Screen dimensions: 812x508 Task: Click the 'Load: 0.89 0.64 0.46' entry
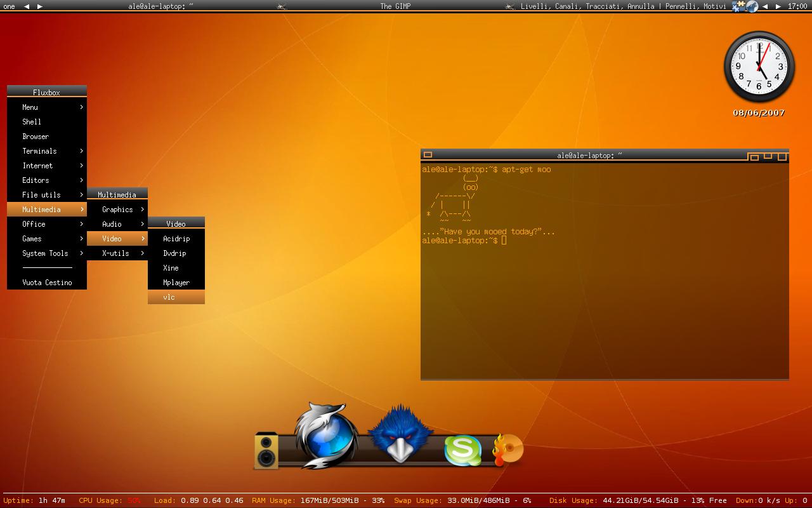point(199,500)
